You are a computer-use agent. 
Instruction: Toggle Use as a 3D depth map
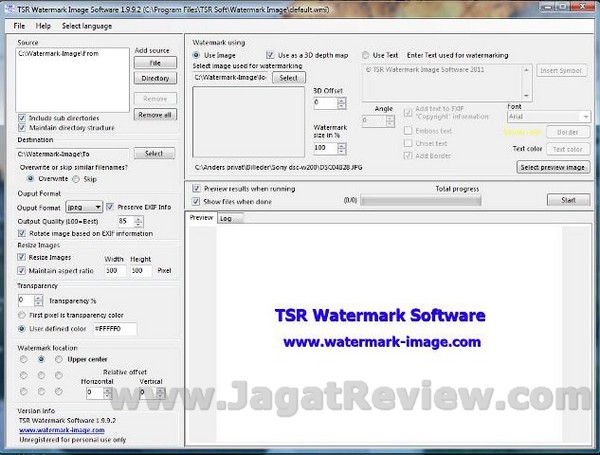269,55
